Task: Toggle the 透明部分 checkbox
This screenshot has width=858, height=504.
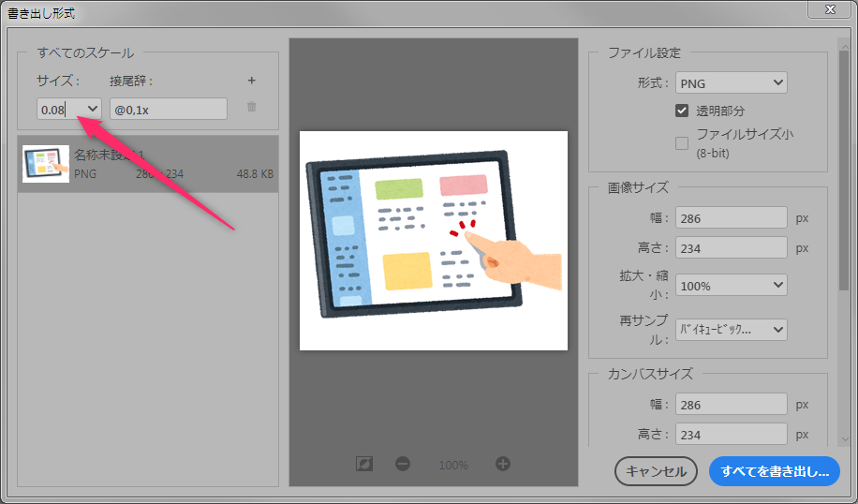Action: (x=682, y=111)
